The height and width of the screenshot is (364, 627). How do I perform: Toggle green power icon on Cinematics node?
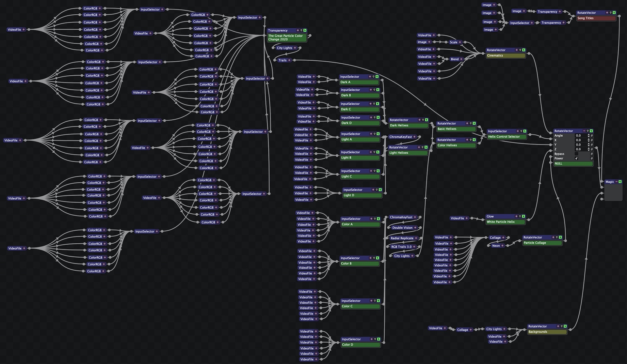[x=523, y=50]
